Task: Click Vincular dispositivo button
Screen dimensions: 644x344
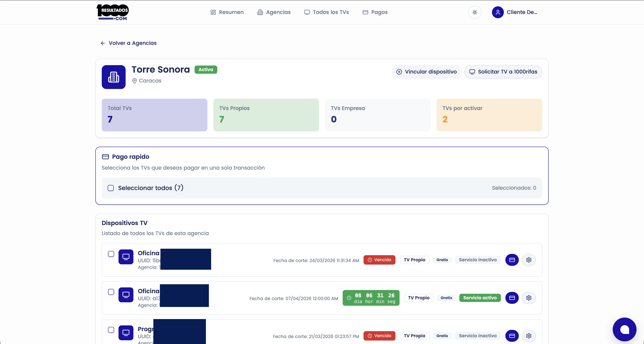Action: (427, 72)
